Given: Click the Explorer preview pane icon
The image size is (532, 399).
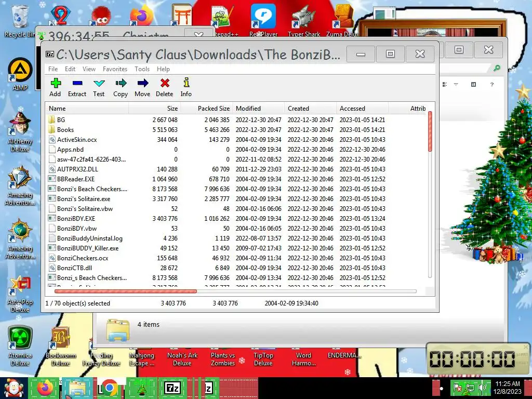Looking at the screenshot, I should pos(474,85).
